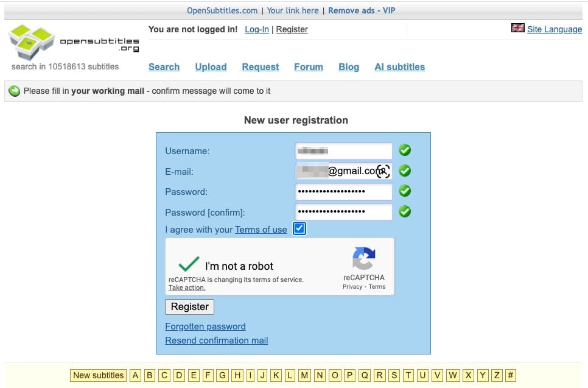Select letter P in alphabet bar
This screenshot has height=388, width=588.
pos(349,375)
